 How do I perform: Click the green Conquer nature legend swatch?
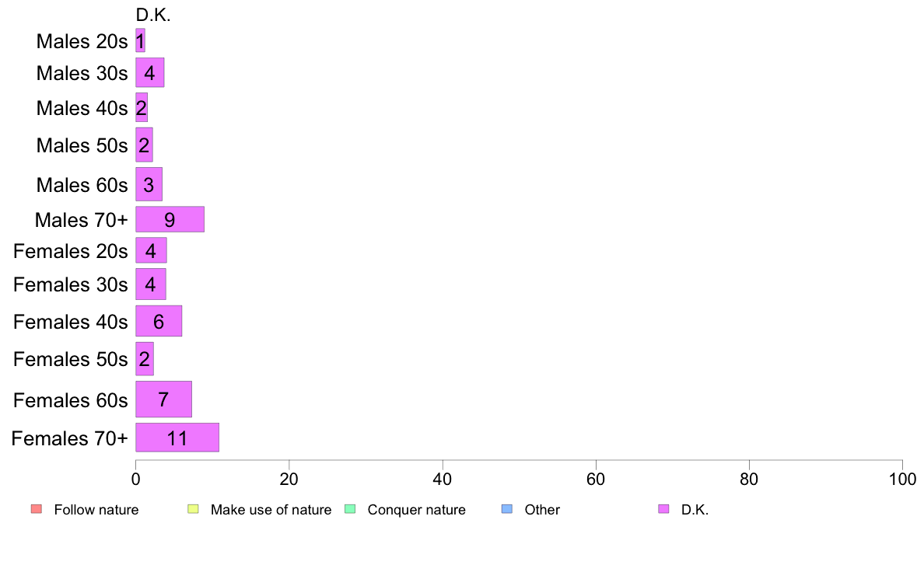[350, 509]
